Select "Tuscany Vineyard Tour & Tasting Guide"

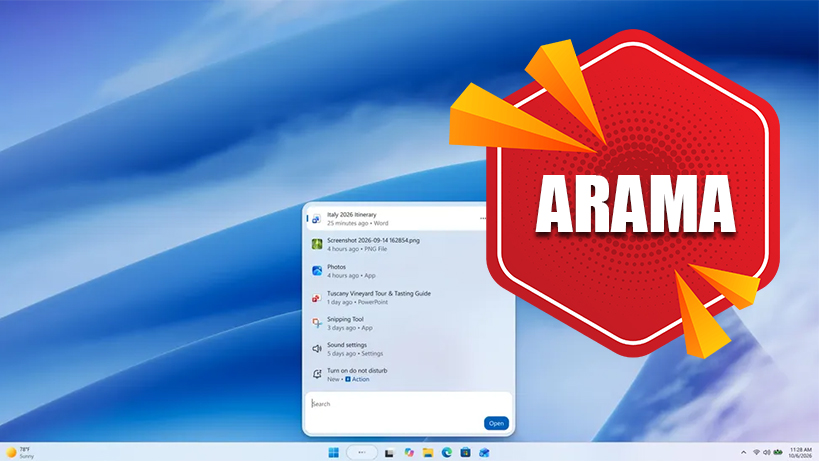click(379, 293)
